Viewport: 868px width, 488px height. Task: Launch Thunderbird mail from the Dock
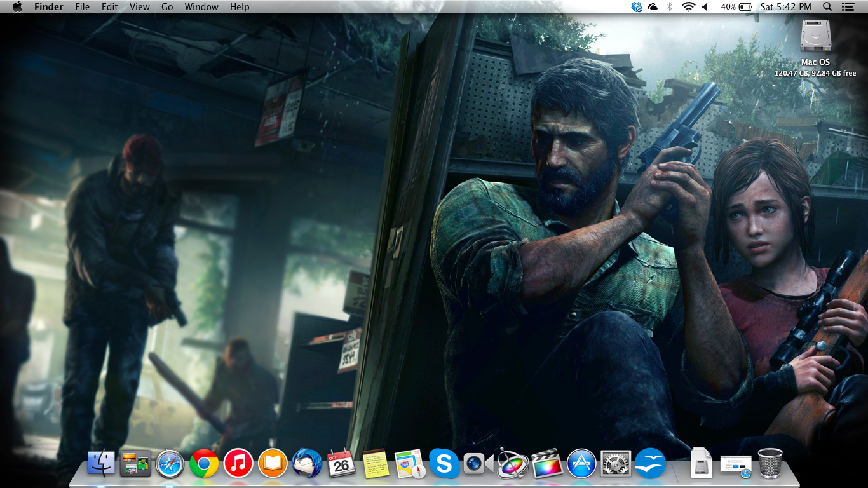click(307, 464)
